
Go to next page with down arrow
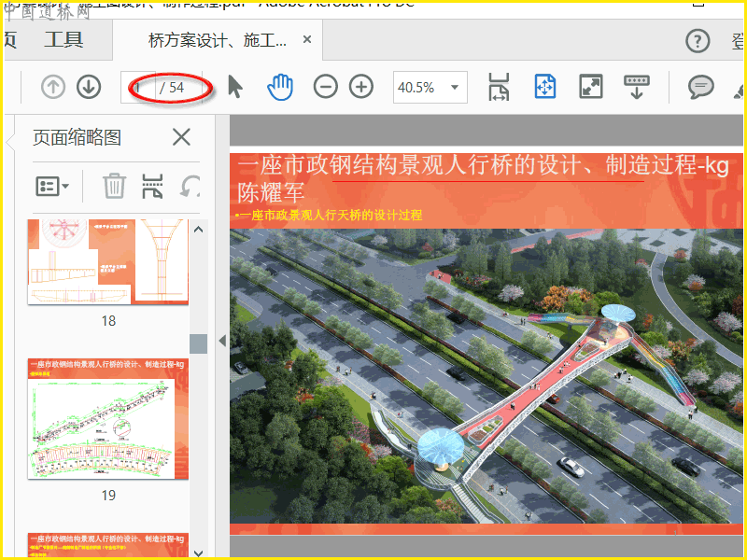pyautogui.click(x=88, y=87)
